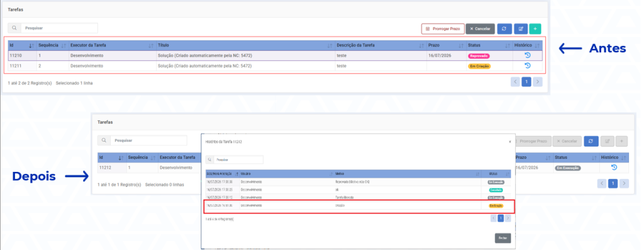Click the Fechar button in the history dialog
This screenshot has height=250, width=644.
[x=502, y=238]
